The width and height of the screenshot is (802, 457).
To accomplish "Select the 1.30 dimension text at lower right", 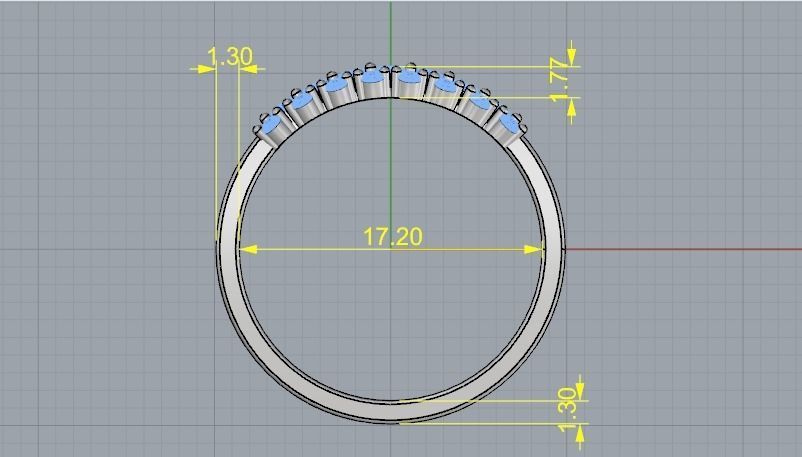I will (568, 410).
